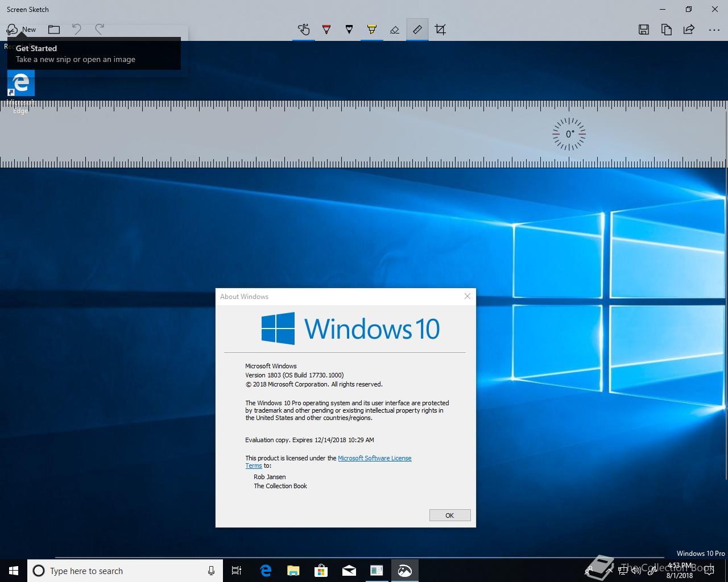Toggle the Ruler tool
728x582 pixels.
coord(417,30)
